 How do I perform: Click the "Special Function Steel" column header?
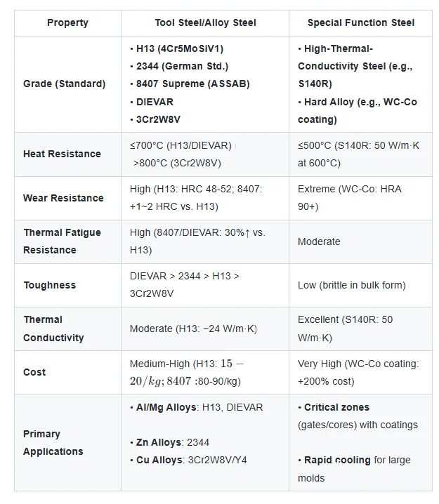click(x=360, y=22)
